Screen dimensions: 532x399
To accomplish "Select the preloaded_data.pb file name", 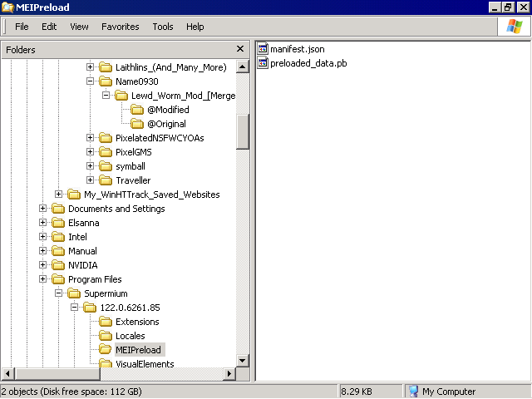I will point(308,63).
